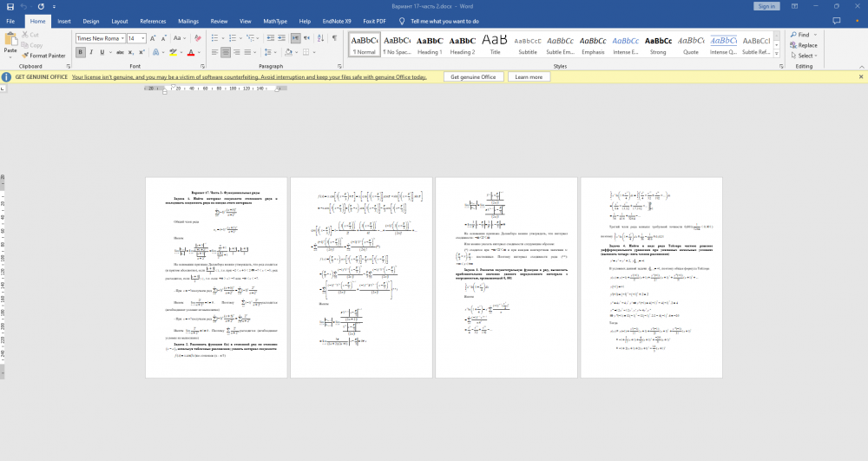Screen dimensions: 868x461
Task: Click the license isn't genuine warning link
Action: pos(249,77)
